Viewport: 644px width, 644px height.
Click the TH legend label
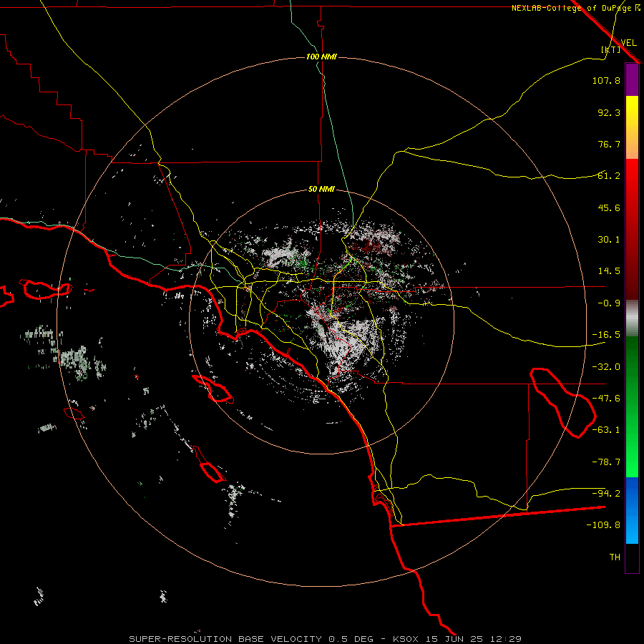pos(615,557)
